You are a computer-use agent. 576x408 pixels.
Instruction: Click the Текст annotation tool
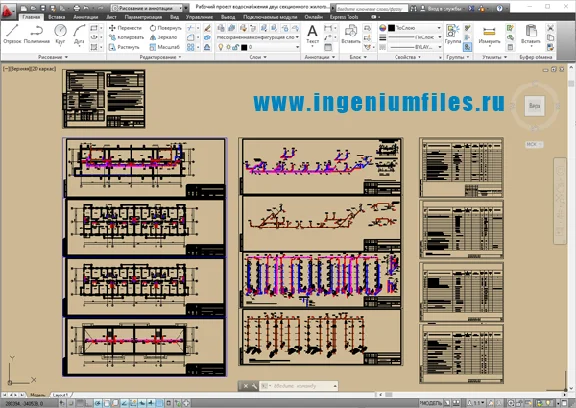(x=312, y=34)
